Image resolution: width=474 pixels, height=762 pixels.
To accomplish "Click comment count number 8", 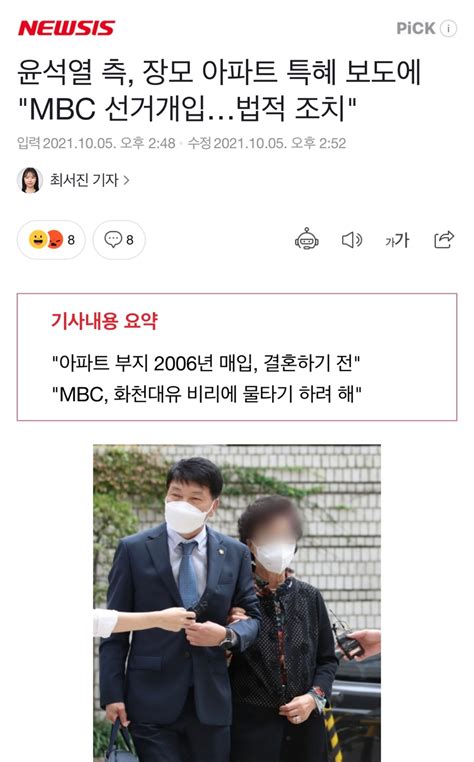I will 130,240.
